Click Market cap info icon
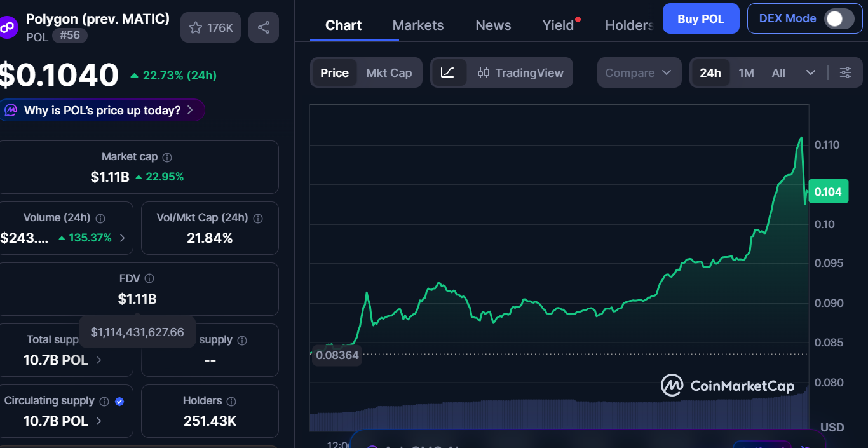The width and height of the screenshot is (868, 448). click(167, 157)
